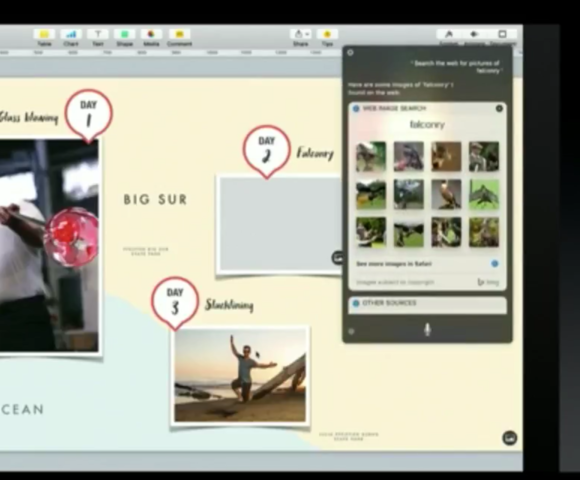
Task: Select perched falcon image in middle row
Action: pos(446,195)
